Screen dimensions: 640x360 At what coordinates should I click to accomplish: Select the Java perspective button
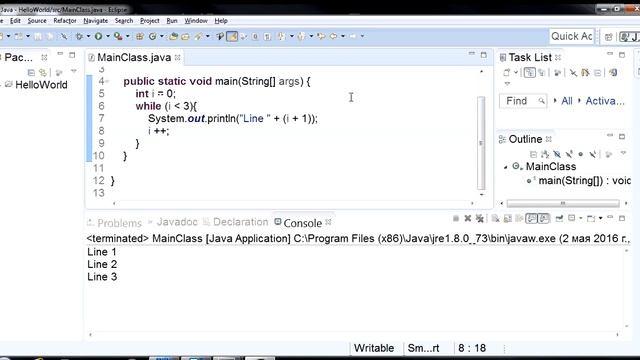pyautogui.click(x=629, y=37)
